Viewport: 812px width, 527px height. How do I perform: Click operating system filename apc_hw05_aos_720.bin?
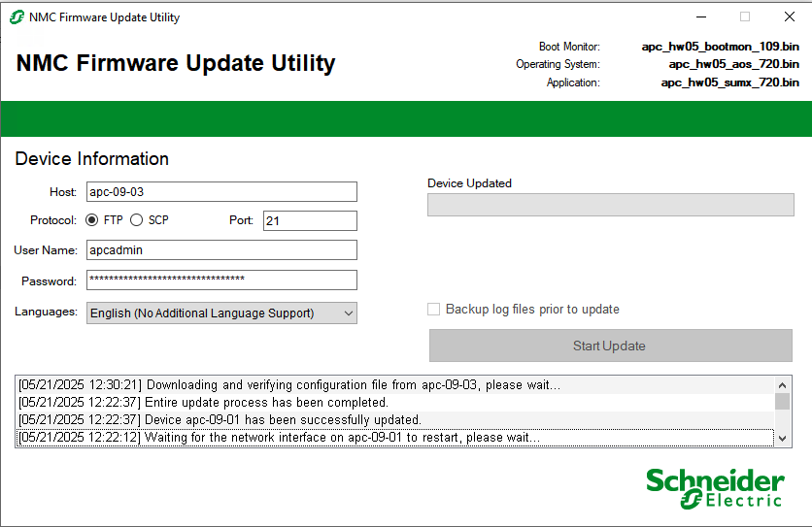tap(733, 64)
